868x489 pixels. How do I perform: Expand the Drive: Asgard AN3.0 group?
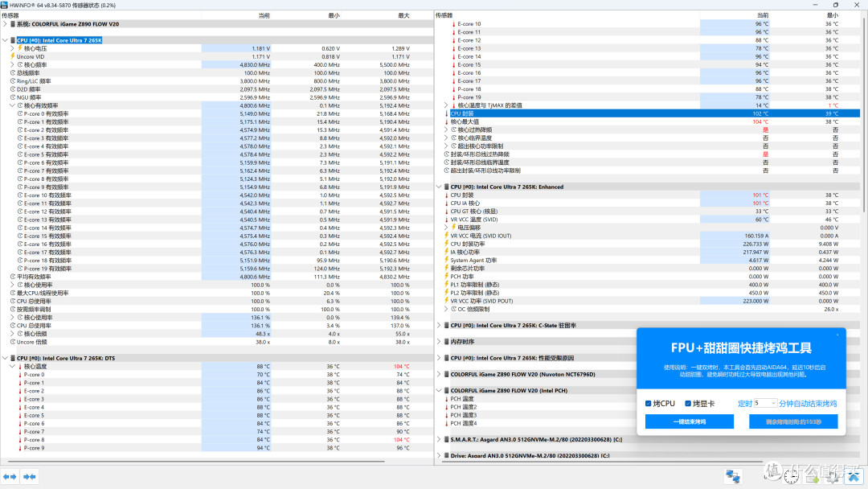pos(439,456)
